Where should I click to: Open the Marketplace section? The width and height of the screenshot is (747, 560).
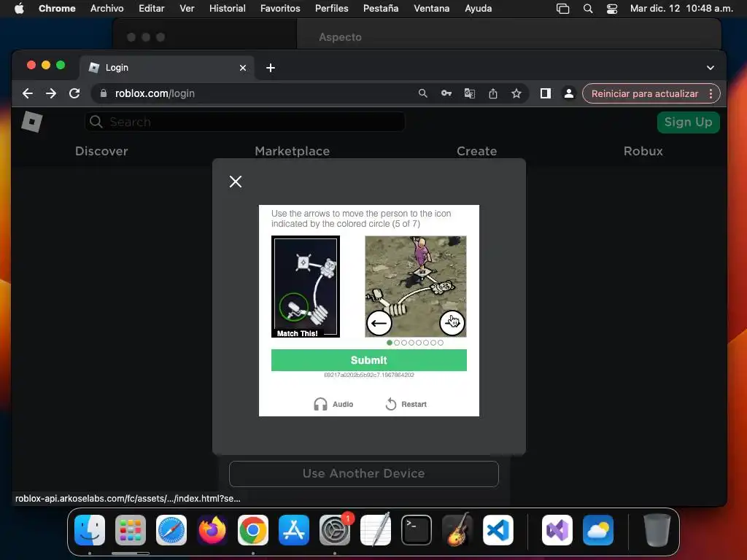point(292,151)
